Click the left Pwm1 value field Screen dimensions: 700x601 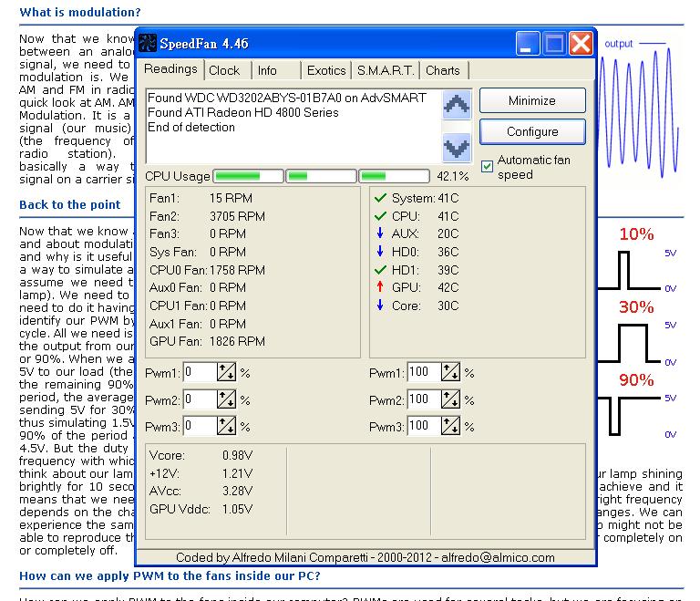[200, 372]
